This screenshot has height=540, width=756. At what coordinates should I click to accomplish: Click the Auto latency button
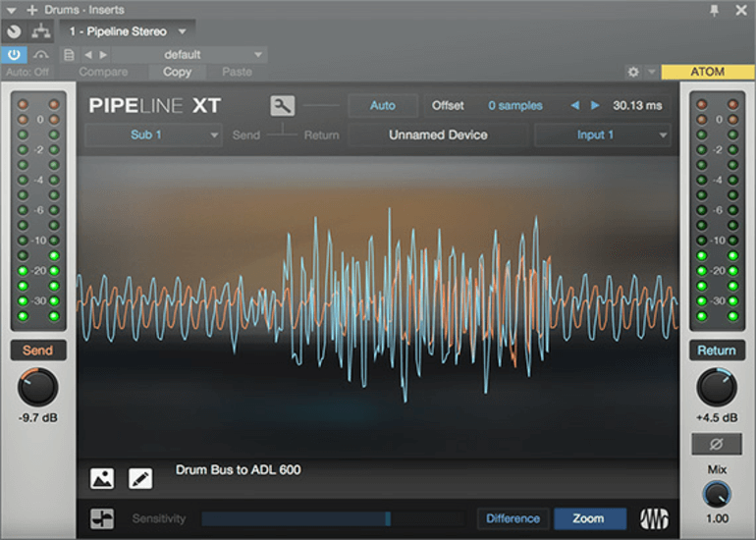tap(383, 105)
